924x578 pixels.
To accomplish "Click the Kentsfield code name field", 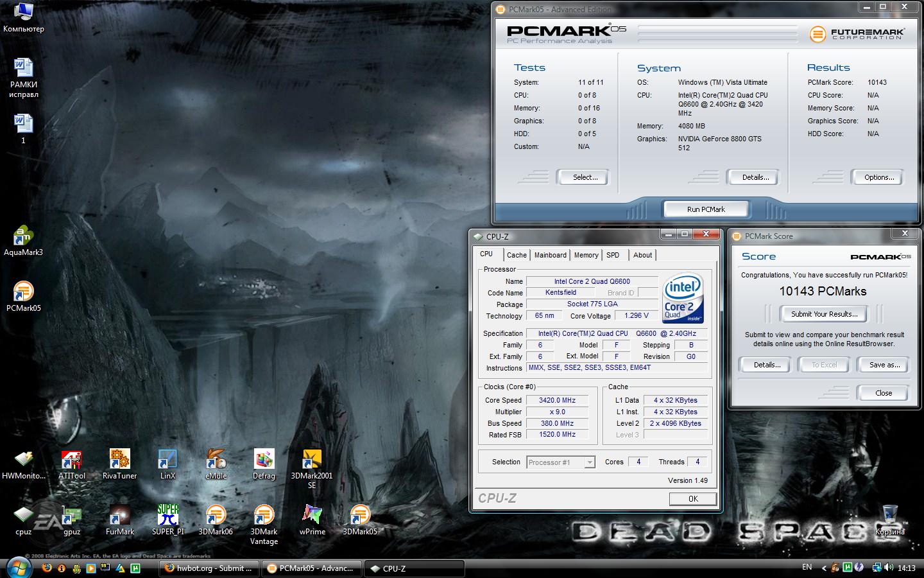I will tap(560, 292).
